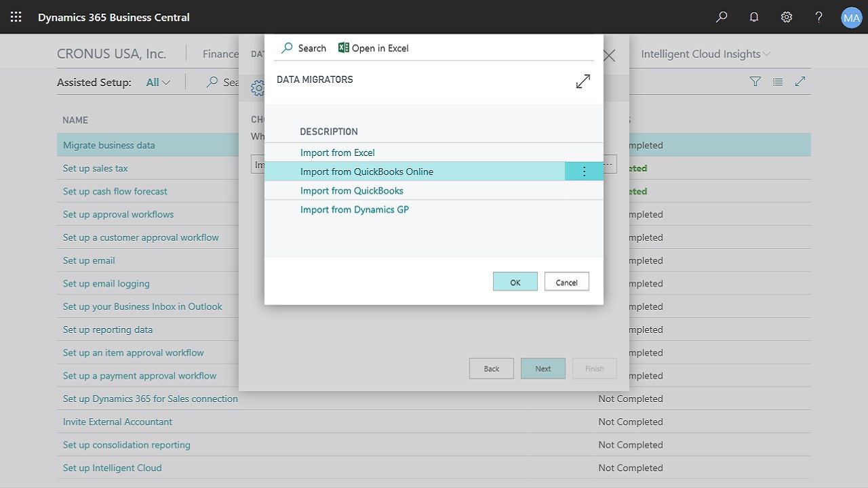Viewport: 868px width, 488px height.
Task: Click the filter funnel icon on Assisted Setup page
Action: click(755, 81)
